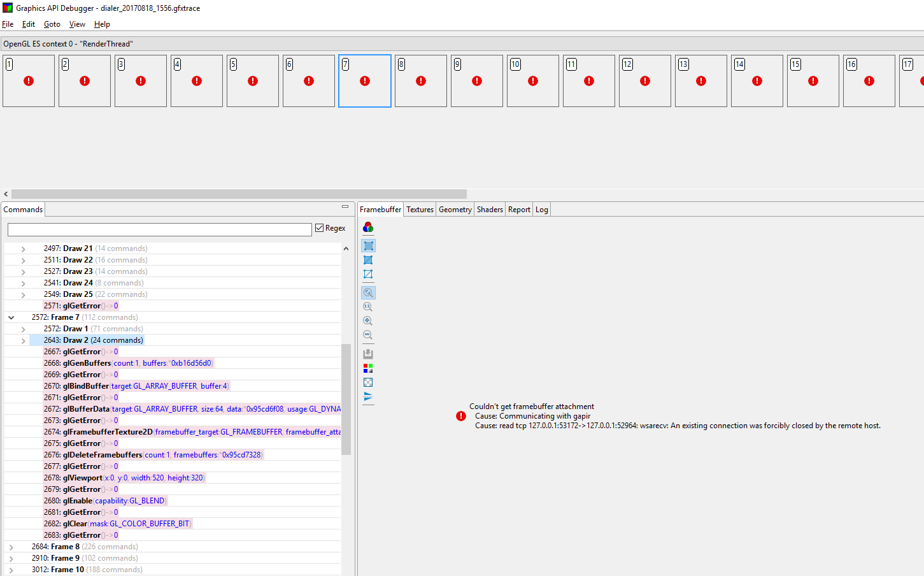Switch to the Textures tab
Viewport: 924px width, 576px height.
click(x=419, y=209)
